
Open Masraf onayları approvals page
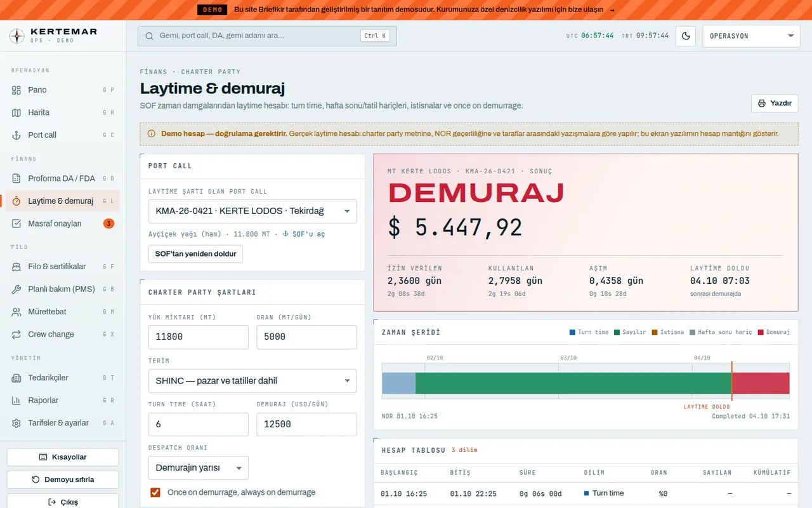point(63,224)
